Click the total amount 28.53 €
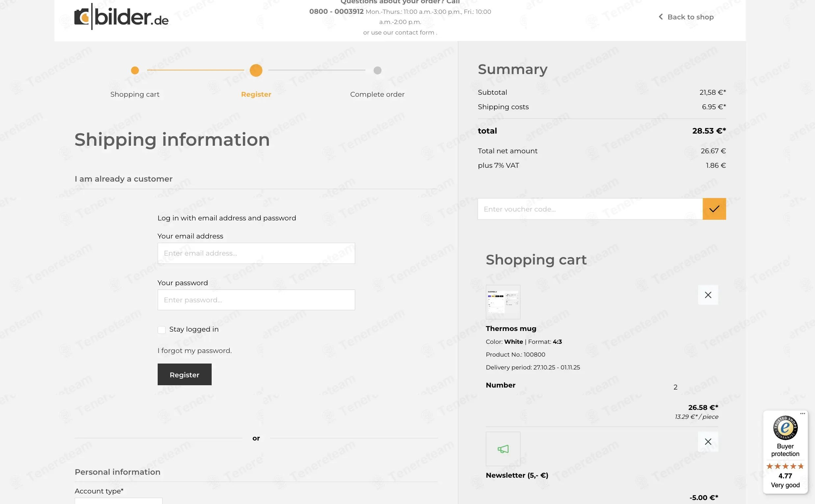 point(709,131)
